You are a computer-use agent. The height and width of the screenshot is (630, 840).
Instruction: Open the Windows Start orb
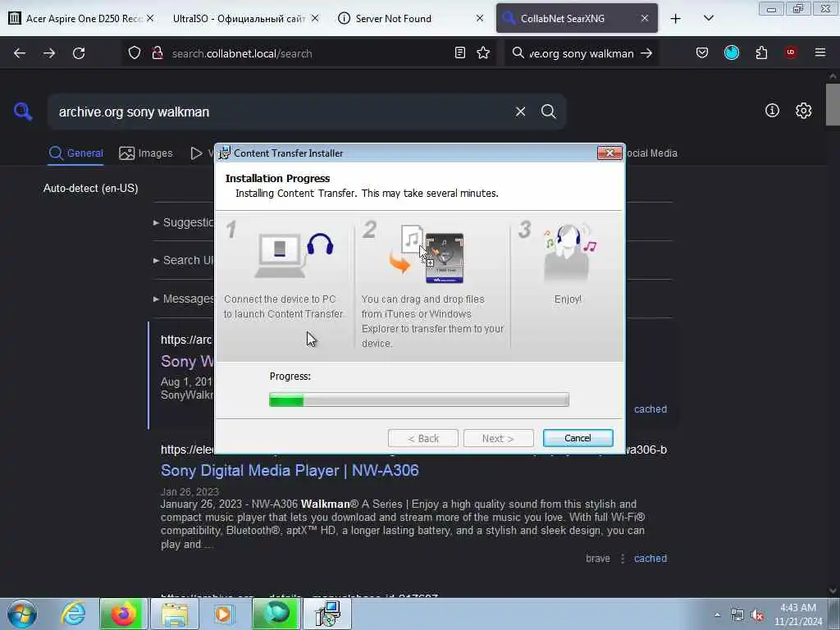[x=22, y=614]
